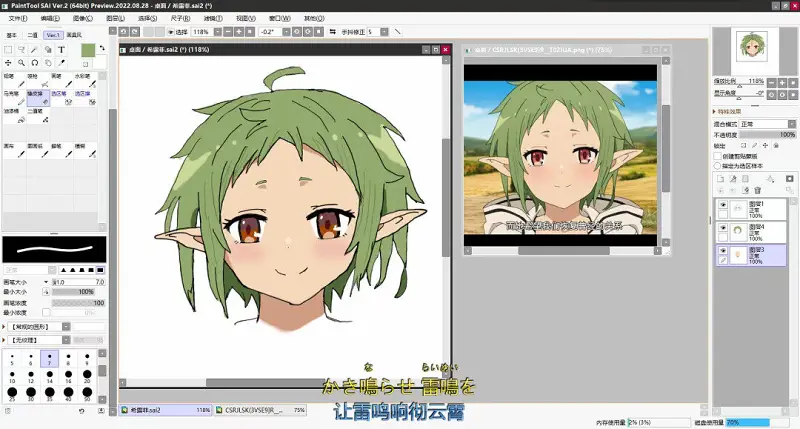
Task: Adjust the 画笔浓度 density slider
Action: pyautogui.click(x=79, y=302)
